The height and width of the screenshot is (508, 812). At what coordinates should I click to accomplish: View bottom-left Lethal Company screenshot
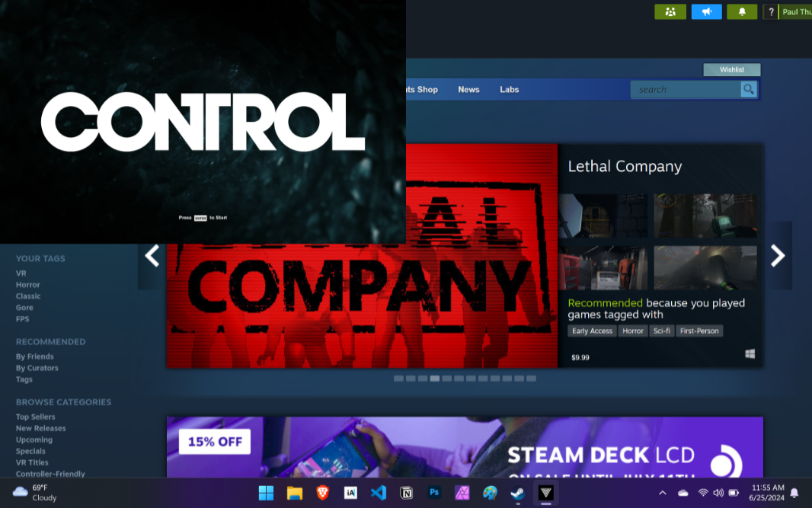pos(603,268)
